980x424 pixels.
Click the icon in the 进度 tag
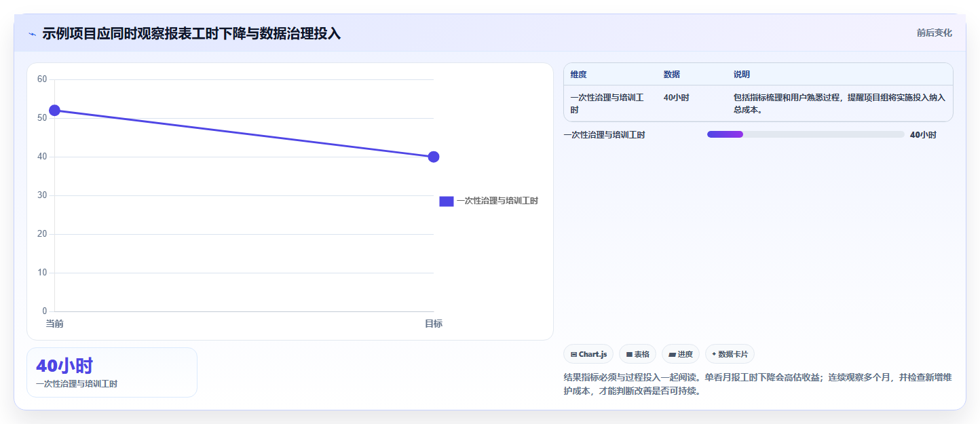(x=672, y=354)
